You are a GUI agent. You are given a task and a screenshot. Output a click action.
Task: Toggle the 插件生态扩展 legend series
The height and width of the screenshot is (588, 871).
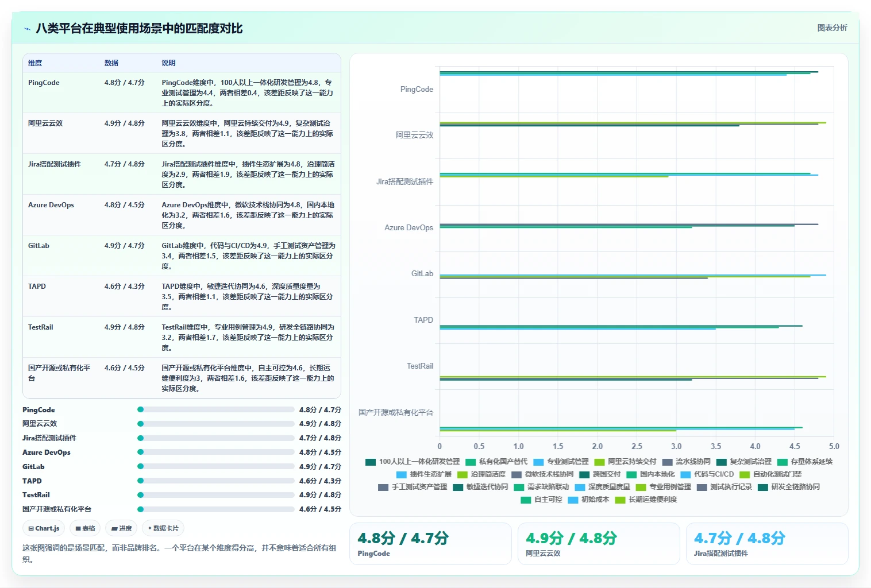point(424,474)
